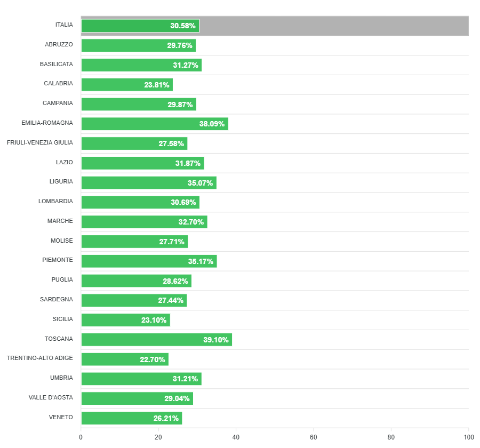Click the FRIULI-VENEZIA GIULIA axis label
Viewport: 480px width, 448px height.
(40, 142)
